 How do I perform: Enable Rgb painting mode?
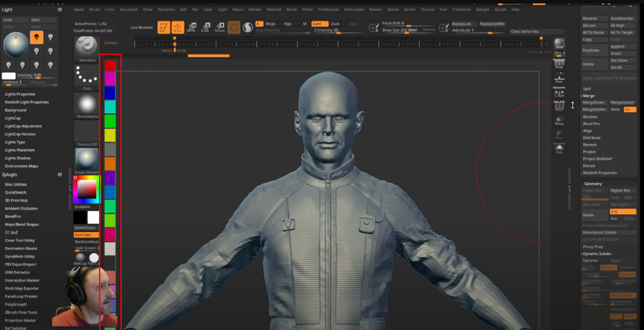(288, 24)
